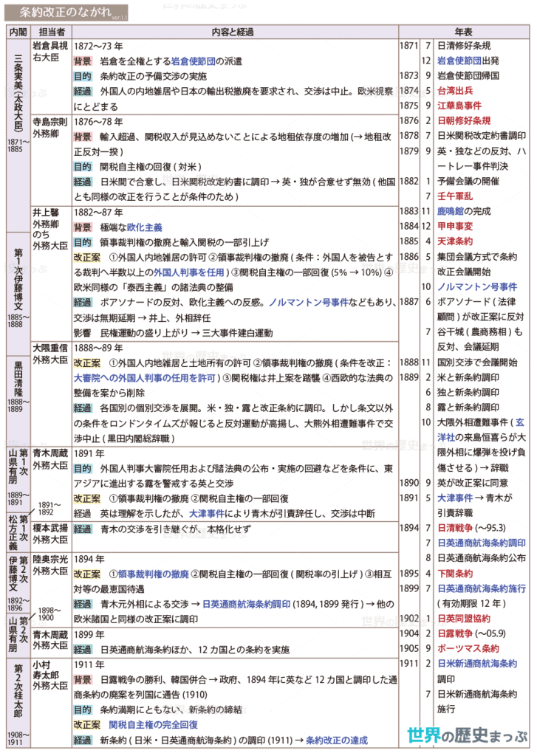
Task: Click red "日英同盟協約" timeline entry
Action: click(x=464, y=618)
